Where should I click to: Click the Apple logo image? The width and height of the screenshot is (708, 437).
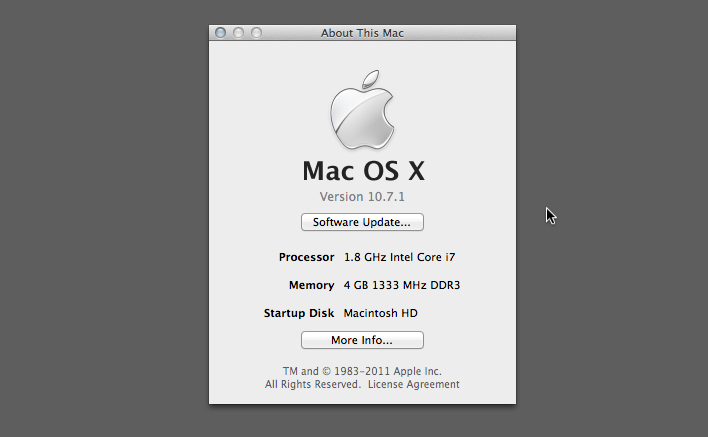click(362, 110)
